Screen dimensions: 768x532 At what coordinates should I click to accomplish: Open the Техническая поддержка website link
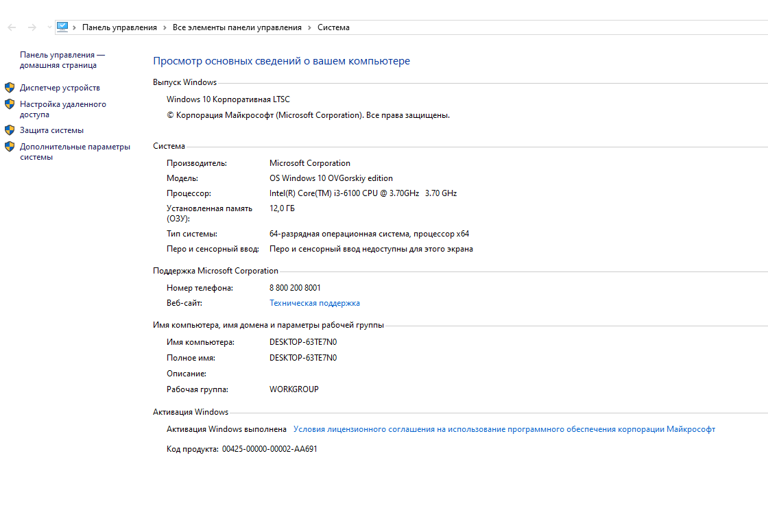pos(315,303)
